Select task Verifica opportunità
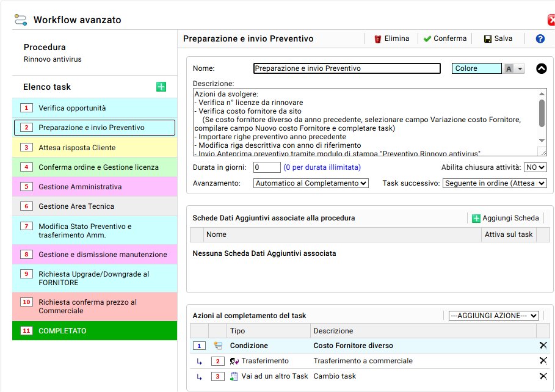Screen dimensions: 555x392 tap(95, 108)
